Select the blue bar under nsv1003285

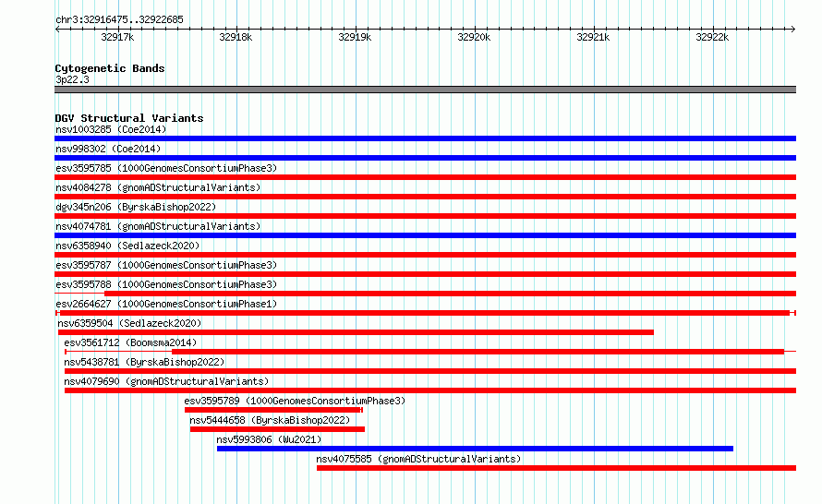(x=425, y=138)
